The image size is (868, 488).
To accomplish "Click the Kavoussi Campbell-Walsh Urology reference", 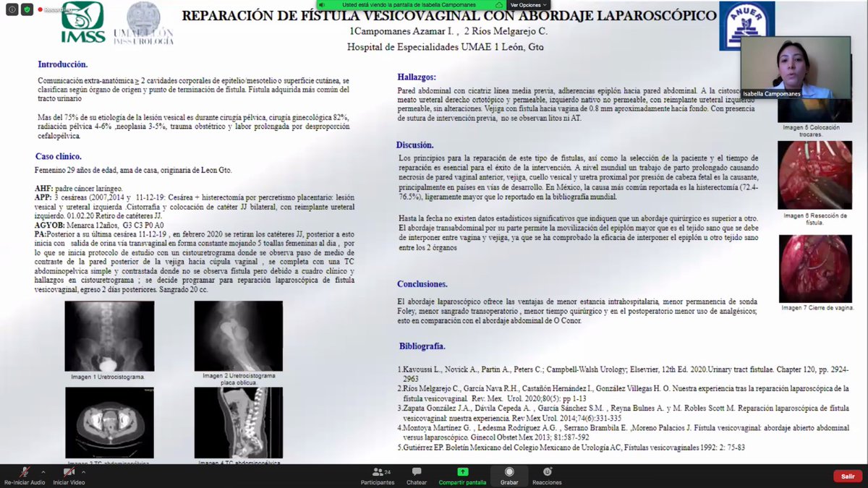I will (x=624, y=374).
